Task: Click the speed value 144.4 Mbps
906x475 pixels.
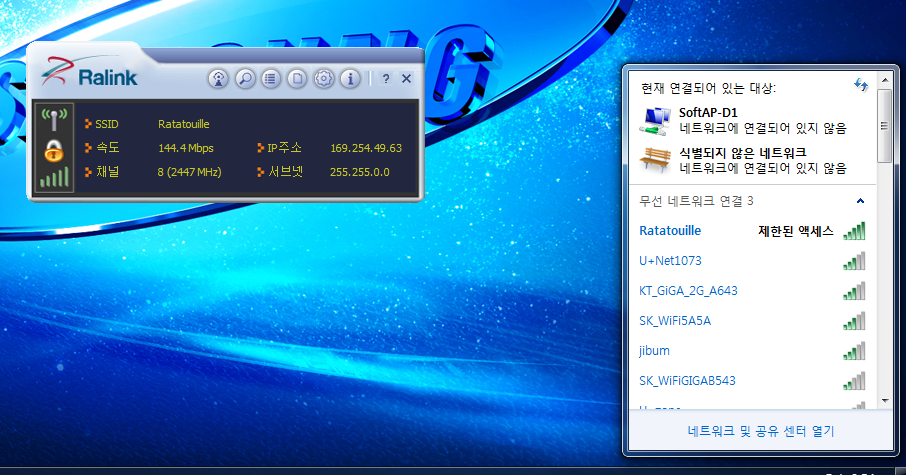Action: coord(186,148)
